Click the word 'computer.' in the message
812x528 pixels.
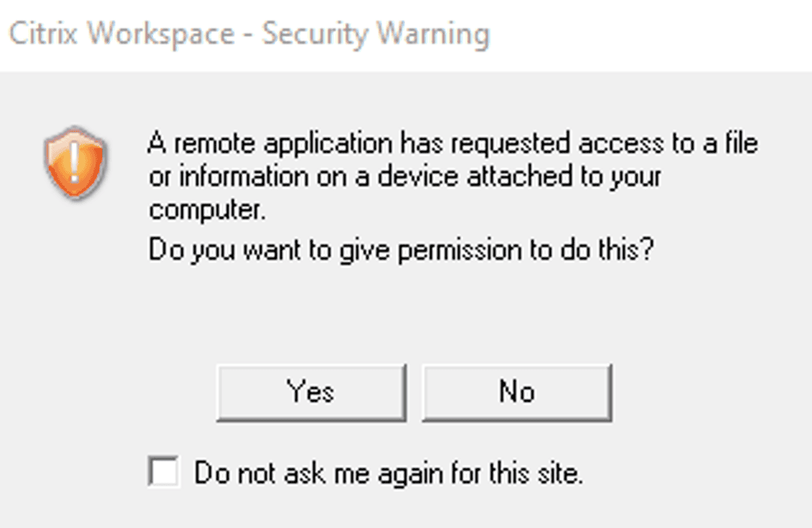click(x=208, y=210)
